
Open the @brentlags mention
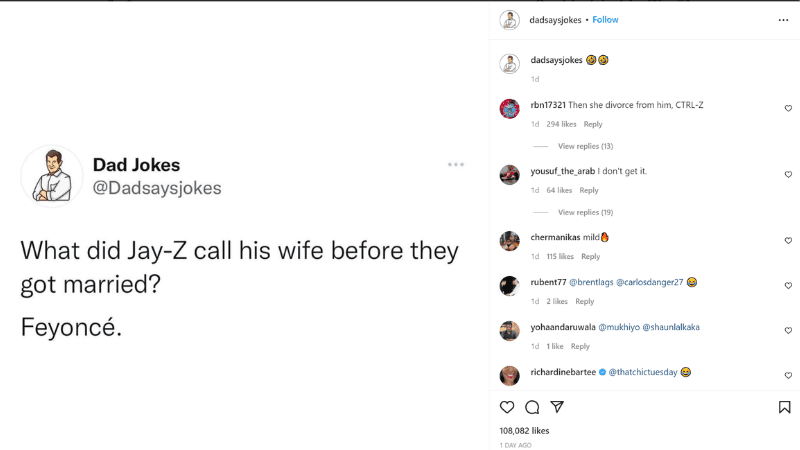click(591, 282)
